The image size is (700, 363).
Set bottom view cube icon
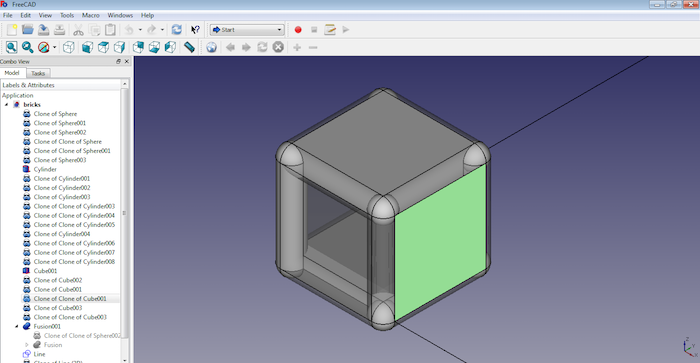click(x=154, y=47)
